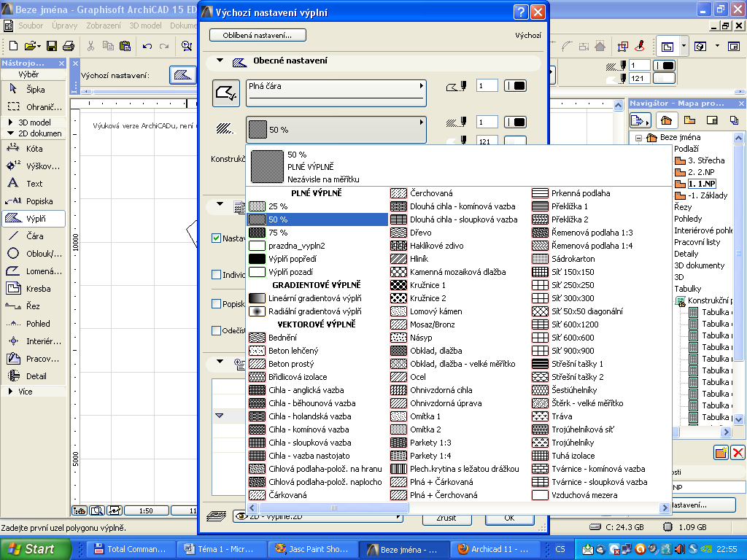Select the Oblouk arc tool
Screen dimensions: 747x560
(x=34, y=254)
